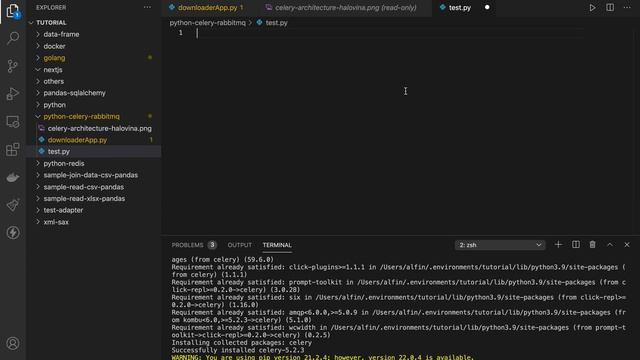Expand the test-adapter folder

point(63,210)
